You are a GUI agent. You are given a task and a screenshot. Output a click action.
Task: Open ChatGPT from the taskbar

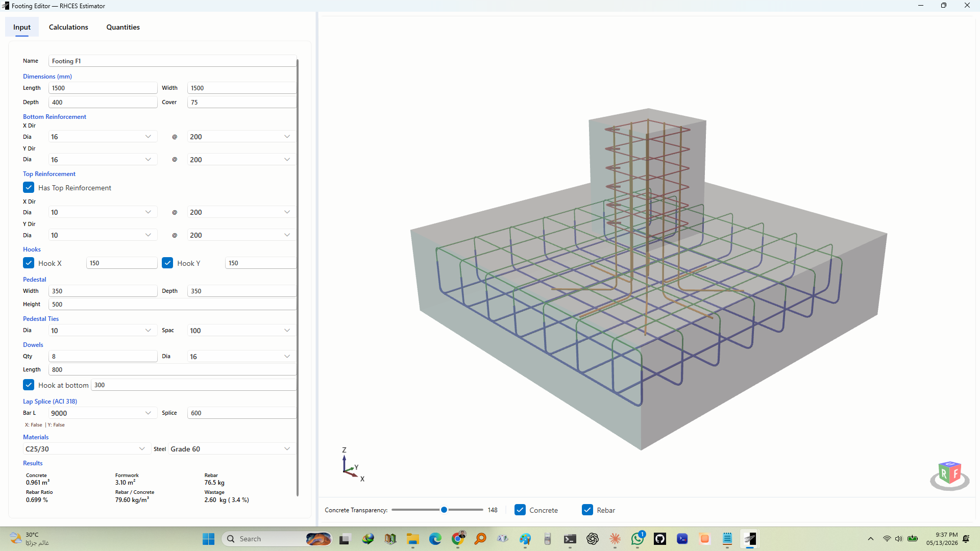point(593,539)
